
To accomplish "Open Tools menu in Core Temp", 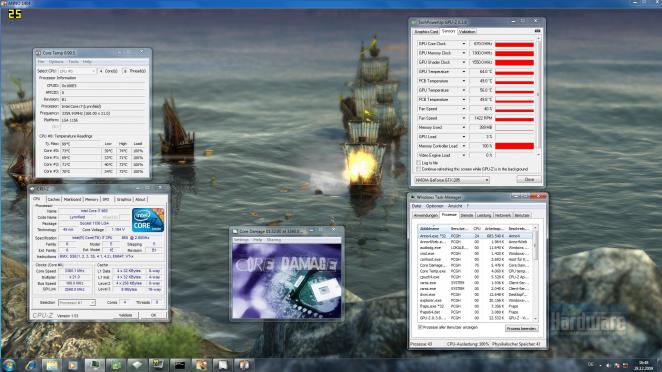I will (73, 62).
